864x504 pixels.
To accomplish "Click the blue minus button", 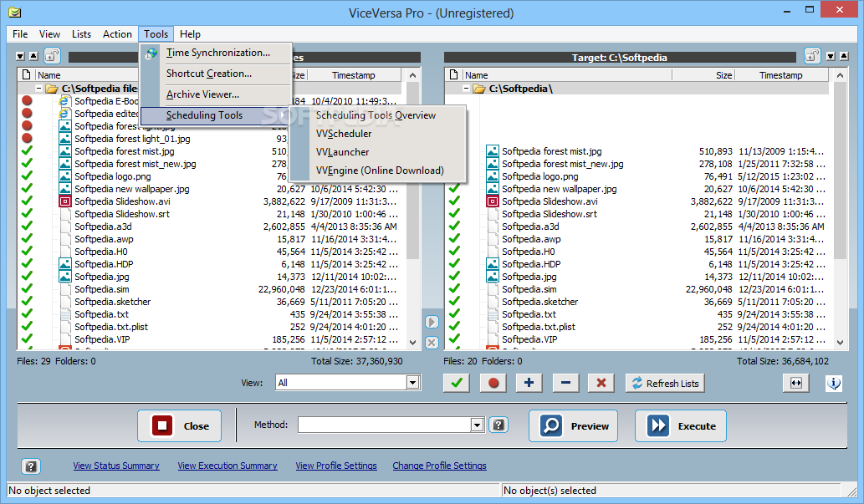I will point(565,383).
